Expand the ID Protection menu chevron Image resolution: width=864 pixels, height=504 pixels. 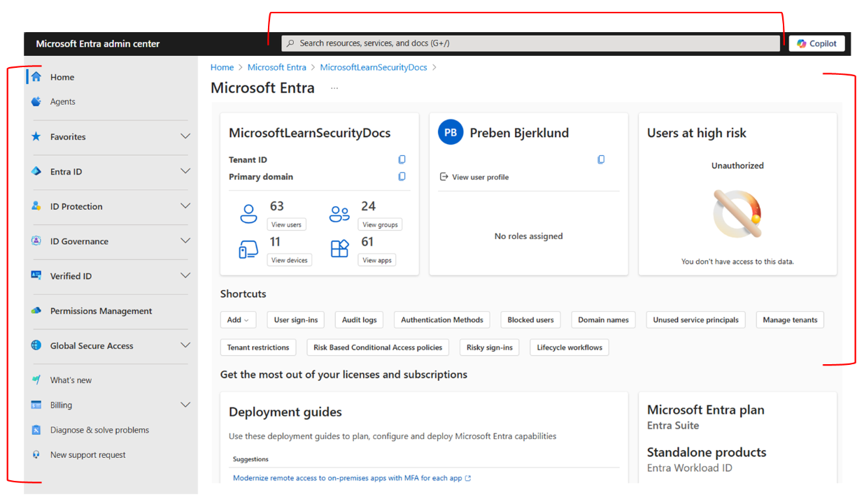click(x=185, y=206)
